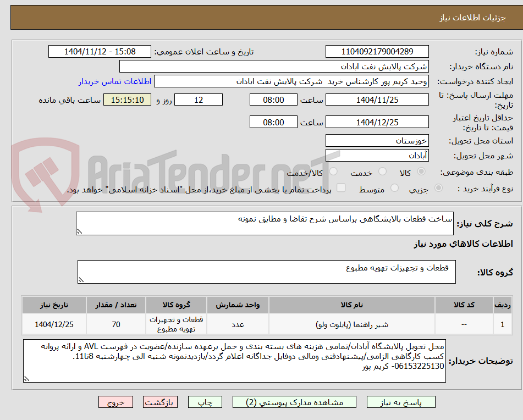Click resize handle of شرح کلی نیاز box
Viewport: 523px width, 420px height.
(x=79, y=231)
